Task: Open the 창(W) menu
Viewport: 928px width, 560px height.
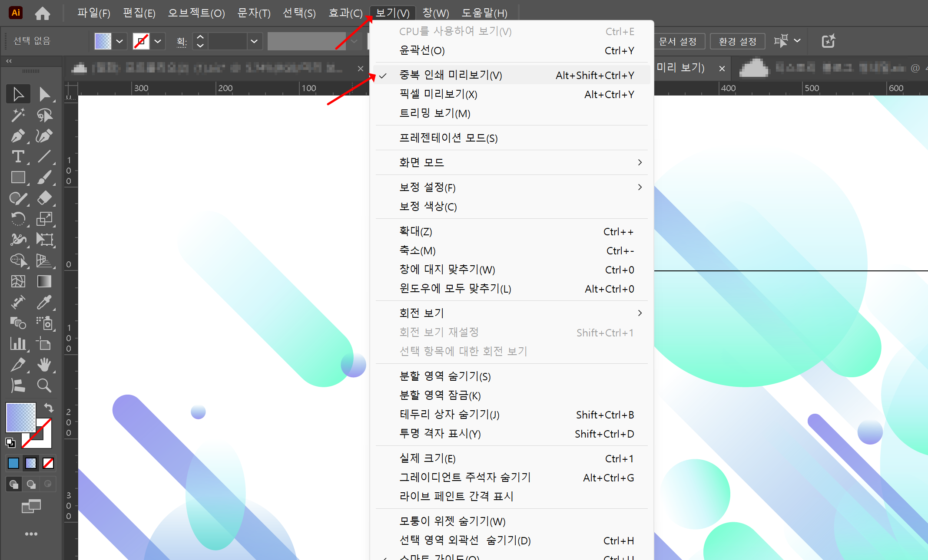Action: (436, 13)
